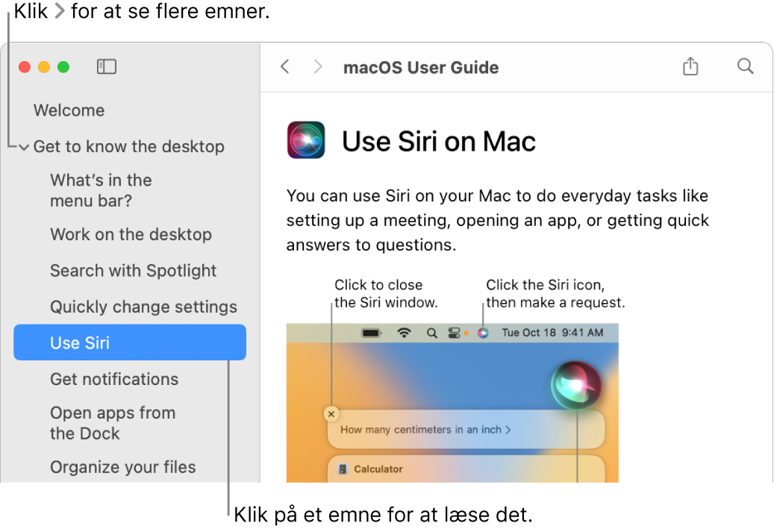774x532 pixels.
Task: Click the How many centimeters in an inch result
Action: 425,430
